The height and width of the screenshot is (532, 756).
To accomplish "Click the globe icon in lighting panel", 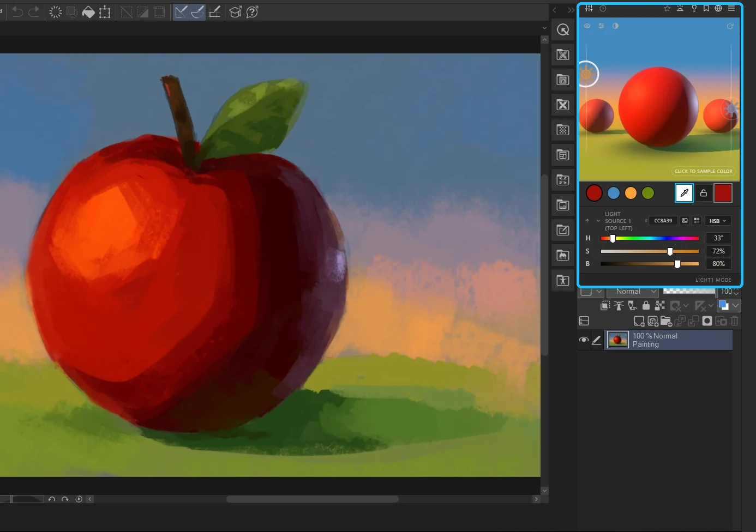I will 718,8.
